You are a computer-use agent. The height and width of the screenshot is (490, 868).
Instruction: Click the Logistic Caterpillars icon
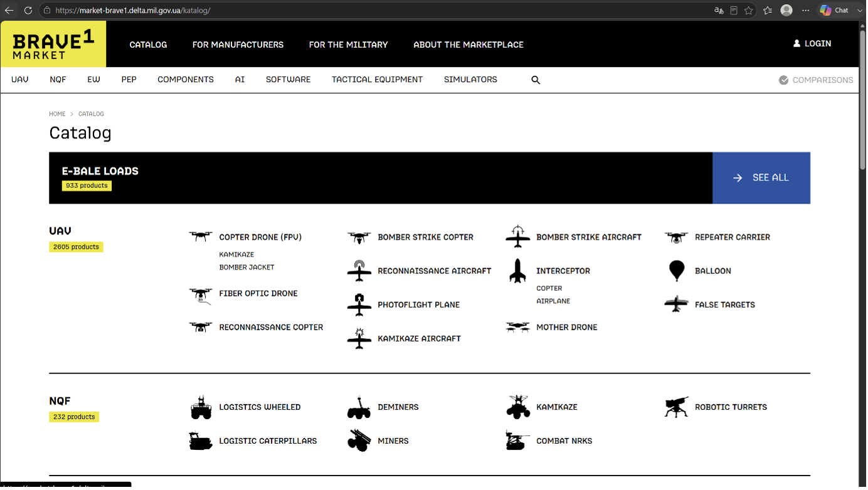tap(201, 441)
